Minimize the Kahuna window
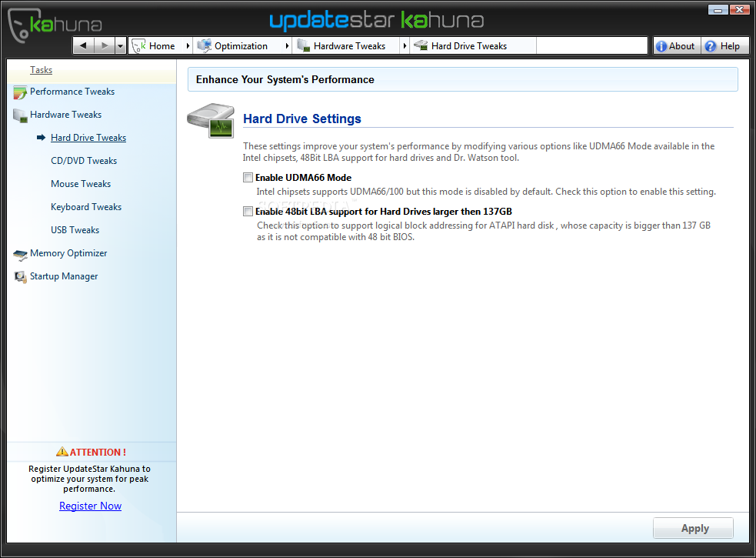756x558 pixels. (x=718, y=10)
